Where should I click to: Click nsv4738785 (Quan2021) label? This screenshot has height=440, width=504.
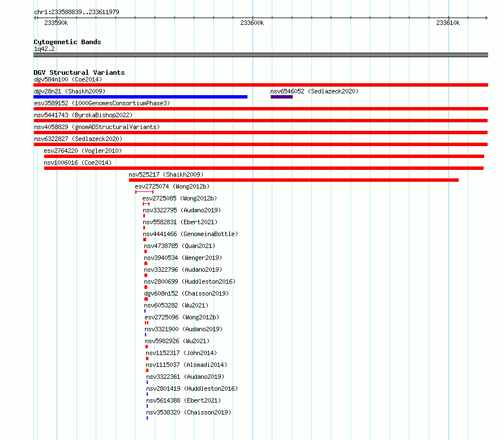coord(180,246)
